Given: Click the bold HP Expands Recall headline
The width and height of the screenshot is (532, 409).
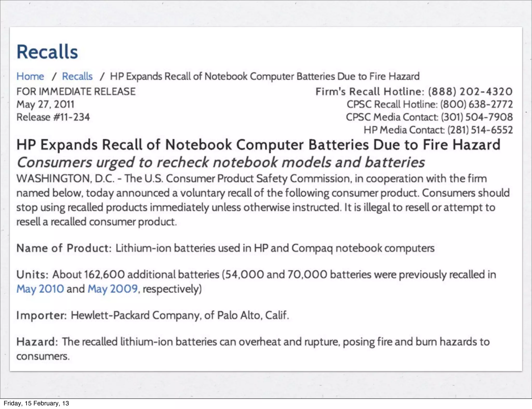Looking at the screenshot, I should 258,145.
